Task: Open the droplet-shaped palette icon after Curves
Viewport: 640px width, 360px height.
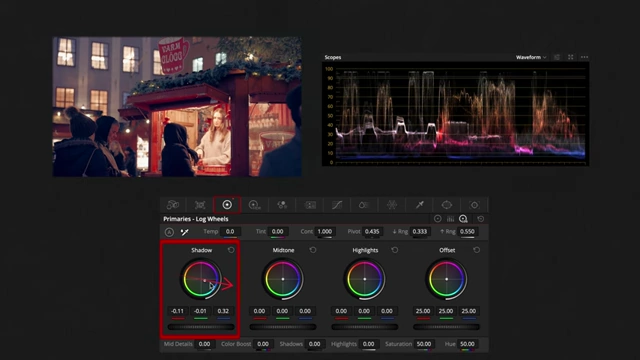Action: [x=364, y=204]
